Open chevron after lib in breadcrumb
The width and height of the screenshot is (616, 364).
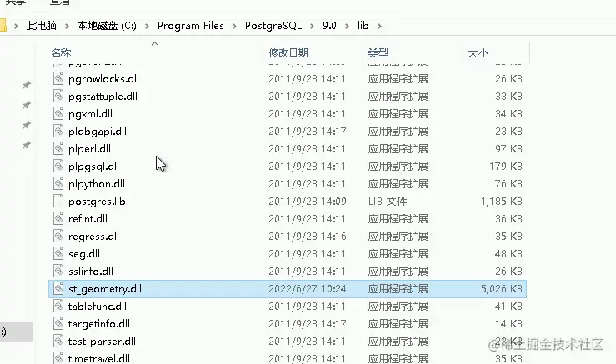379,26
